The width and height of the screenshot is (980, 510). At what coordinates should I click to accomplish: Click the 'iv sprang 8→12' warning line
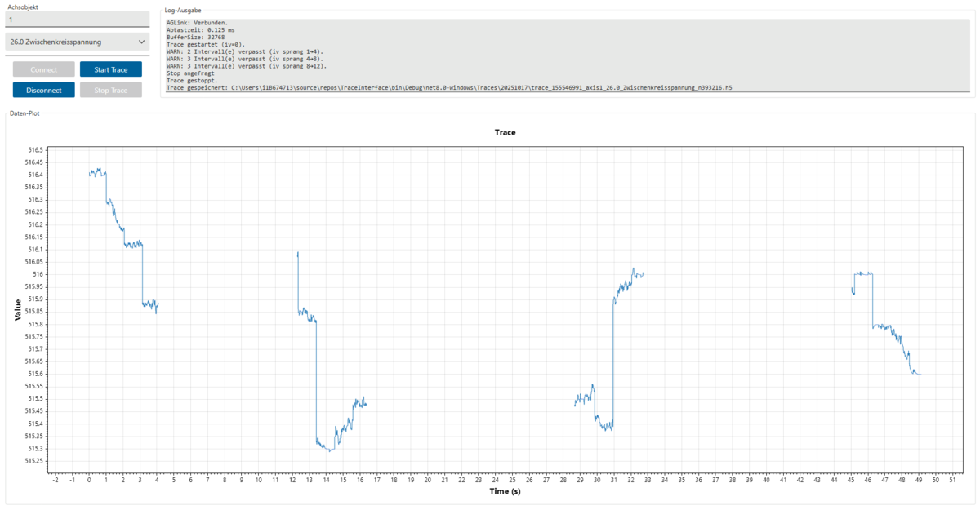245,65
